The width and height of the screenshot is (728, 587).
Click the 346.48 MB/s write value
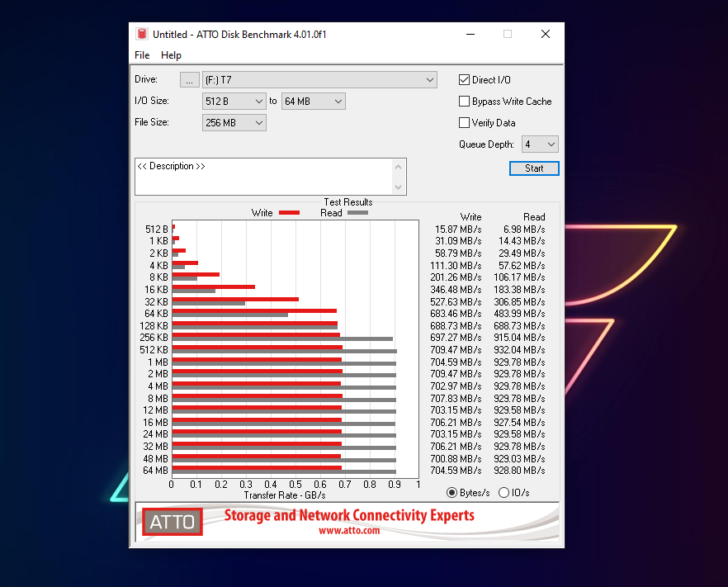(456, 290)
